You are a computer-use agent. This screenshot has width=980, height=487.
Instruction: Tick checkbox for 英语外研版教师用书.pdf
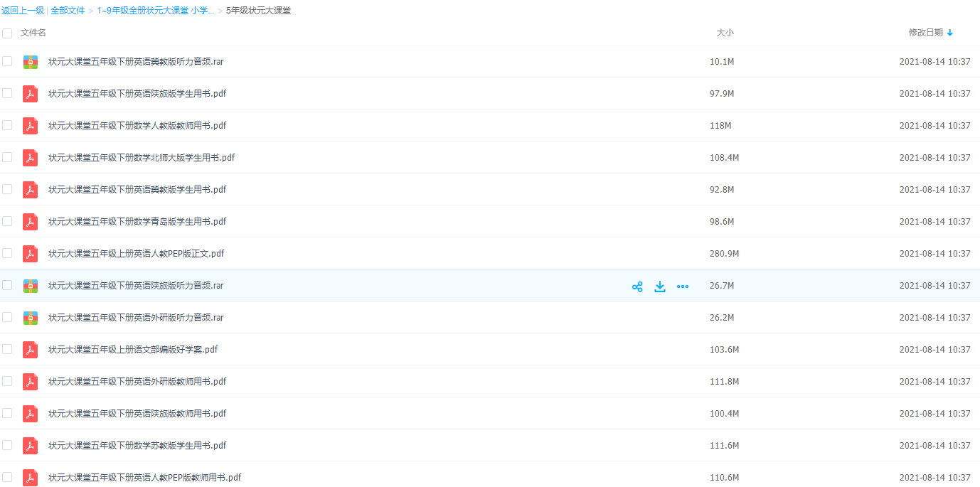[x=7, y=381]
